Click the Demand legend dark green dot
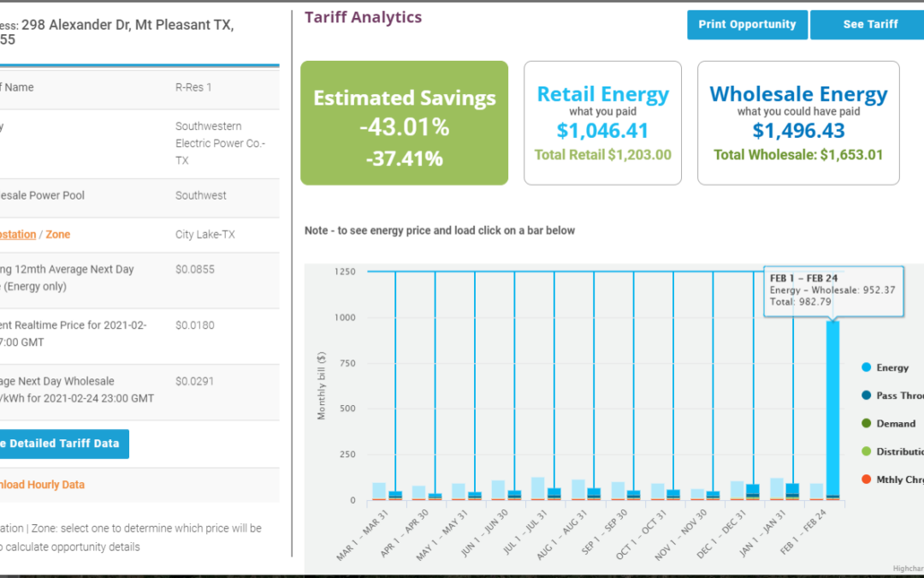This screenshot has height=578, width=924. pos(866,424)
